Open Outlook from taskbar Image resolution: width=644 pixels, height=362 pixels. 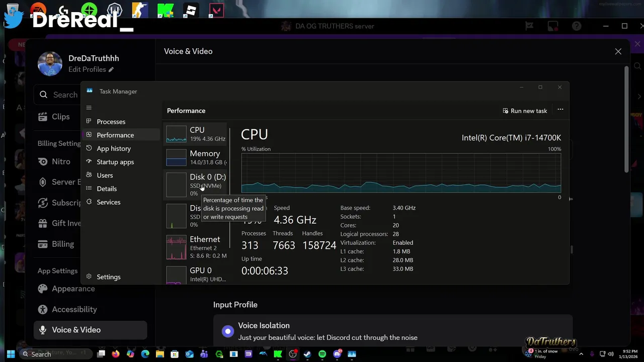[x=189, y=354]
